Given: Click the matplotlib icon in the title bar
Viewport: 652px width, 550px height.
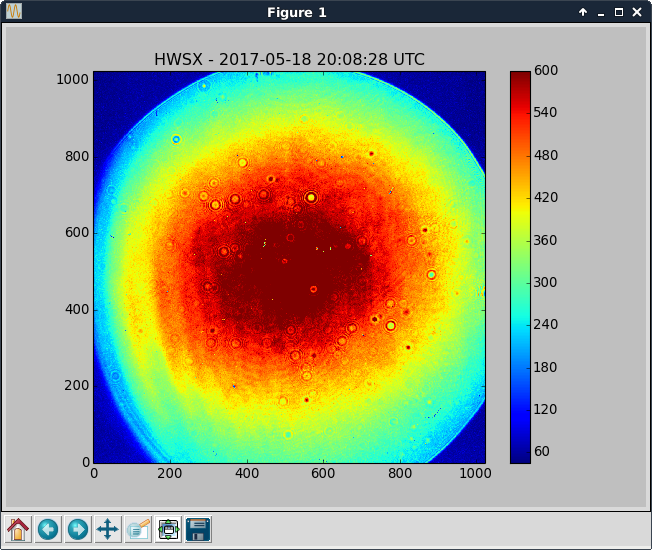Looking at the screenshot, I should [14, 11].
